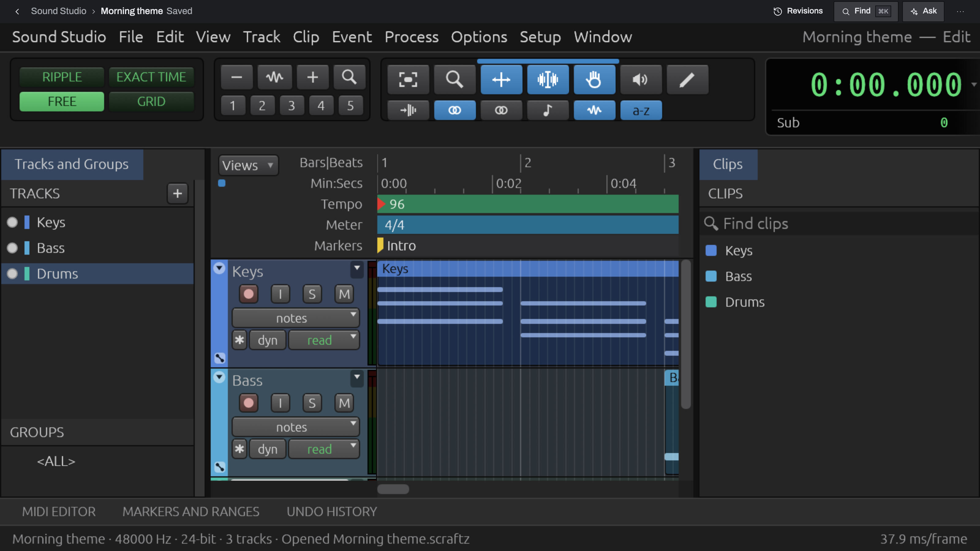Toggle the music note MIDI button
This screenshot has height=551, width=980.
pos(548,110)
